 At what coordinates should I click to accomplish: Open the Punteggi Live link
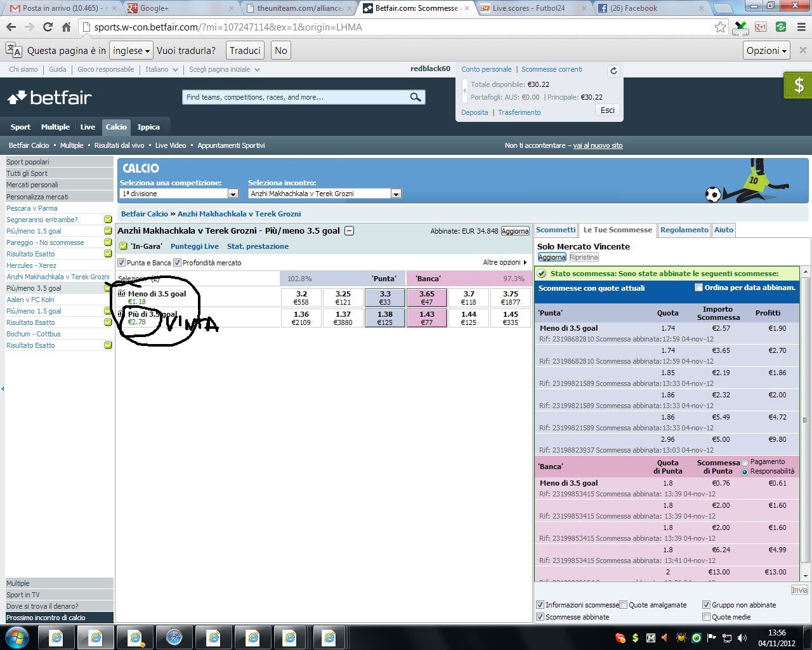[194, 246]
